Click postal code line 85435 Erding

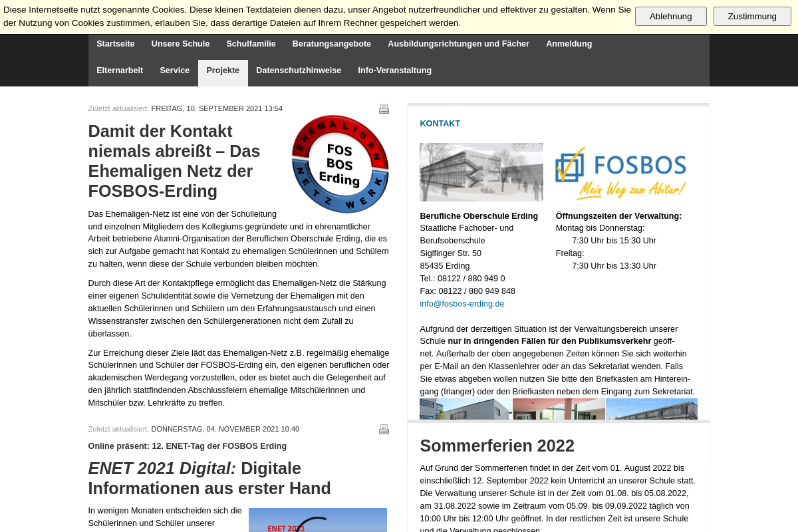[x=445, y=266]
